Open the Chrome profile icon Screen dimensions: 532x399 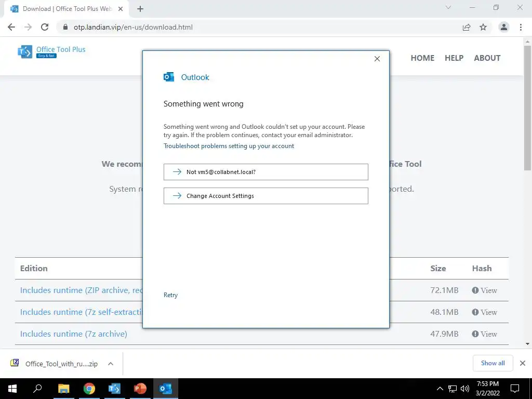click(504, 27)
